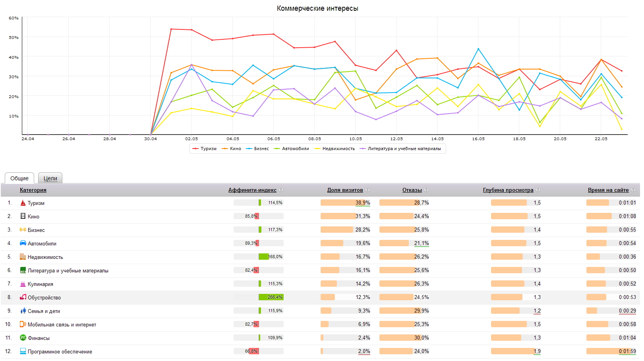Click the Семья и дети category name
The height and width of the screenshot is (361, 644).
point(44,311)
